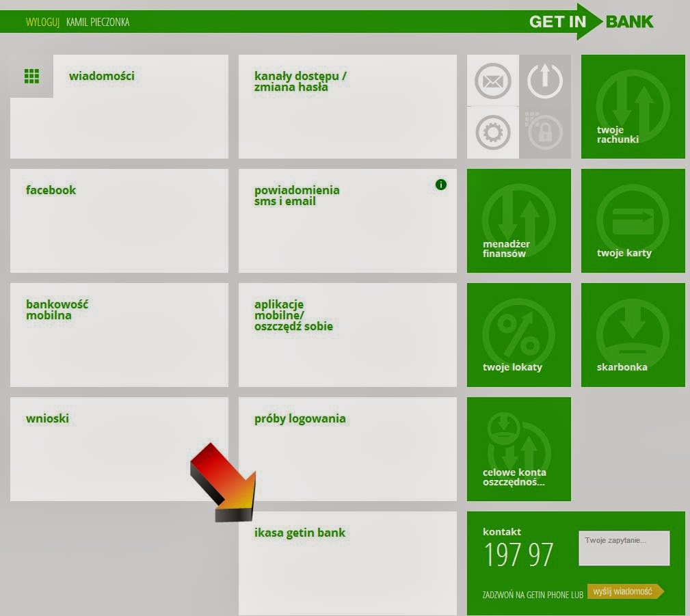Click the GET IN BANK logo

(x=591, y=22)
